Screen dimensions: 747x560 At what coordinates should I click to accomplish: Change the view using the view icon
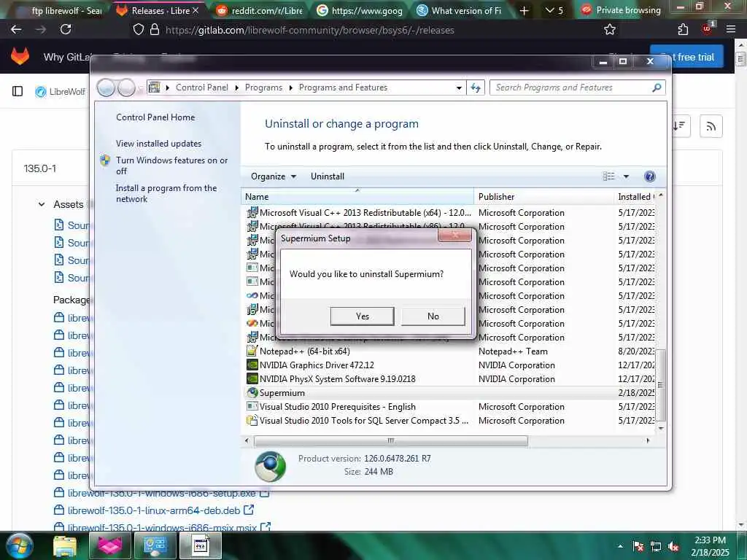pyautogui.click(x=609, y=176)
